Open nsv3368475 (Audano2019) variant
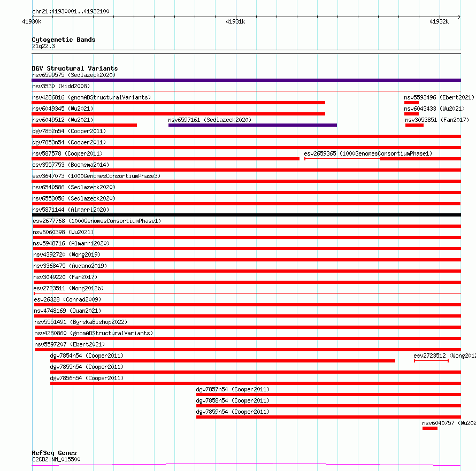 tap(70, 266)
